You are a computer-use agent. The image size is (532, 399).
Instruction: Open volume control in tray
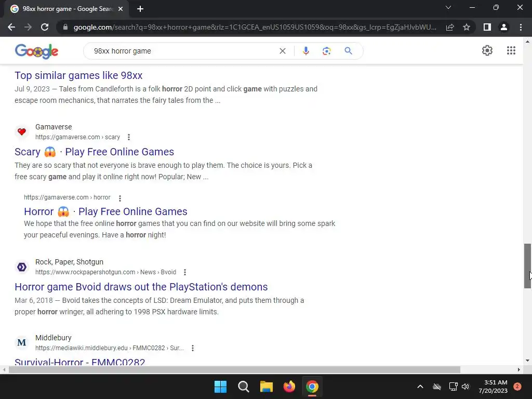[465, 387]
